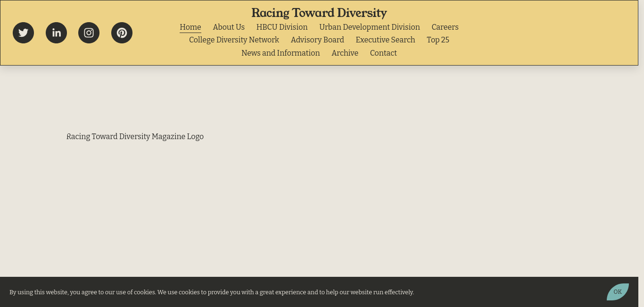Accept cookies with the OK button
This screenshot has width=644, height=307.
click(618, 292)
